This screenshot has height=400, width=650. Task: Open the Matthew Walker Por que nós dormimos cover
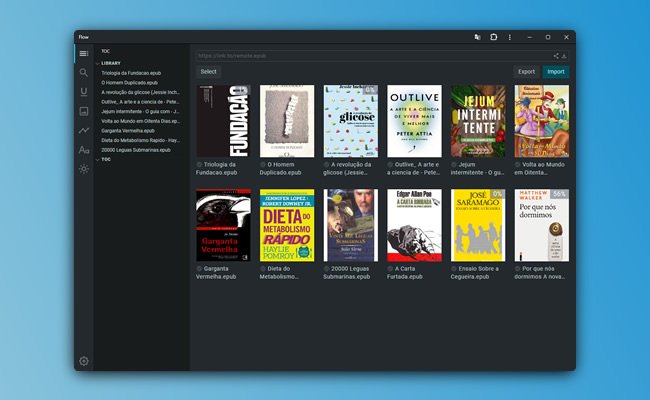click(x=542, y=225)
